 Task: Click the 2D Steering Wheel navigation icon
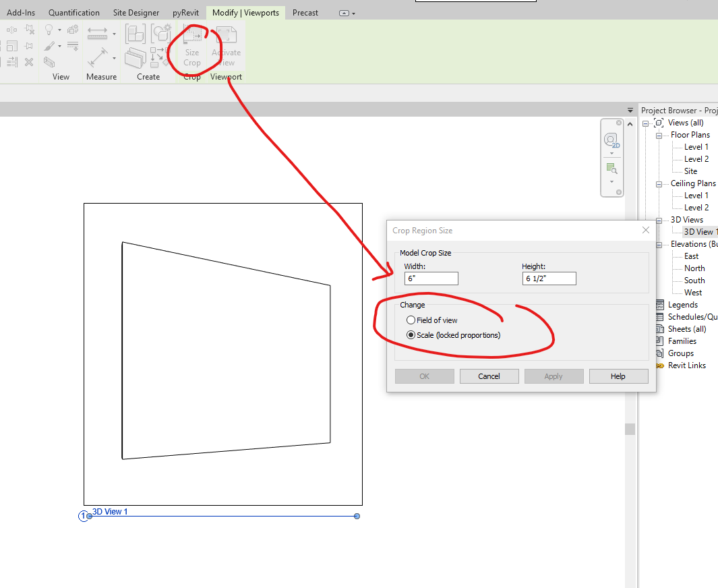coord(611,140)
